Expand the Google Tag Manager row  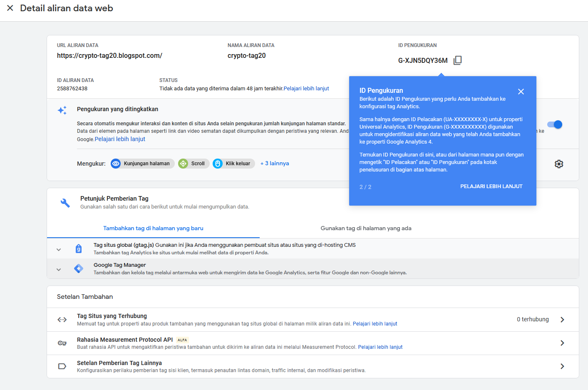(x=313, y=268)
